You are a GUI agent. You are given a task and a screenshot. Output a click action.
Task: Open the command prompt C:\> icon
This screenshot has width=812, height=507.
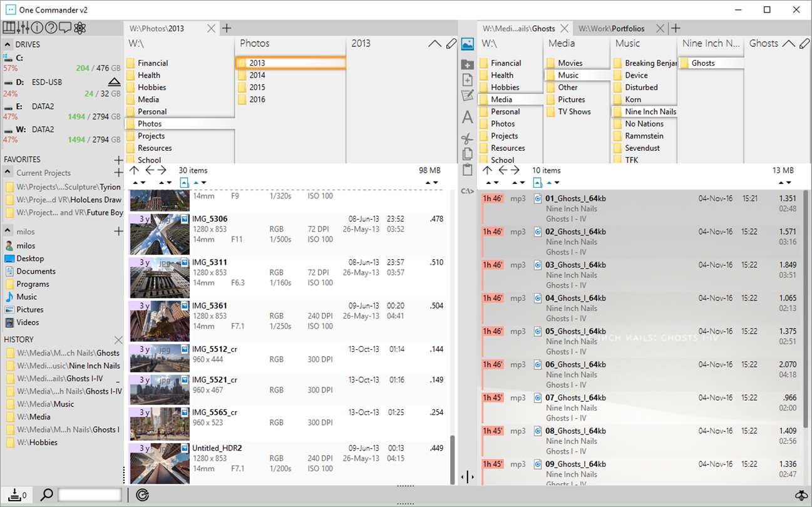click(x=467, y=191)
